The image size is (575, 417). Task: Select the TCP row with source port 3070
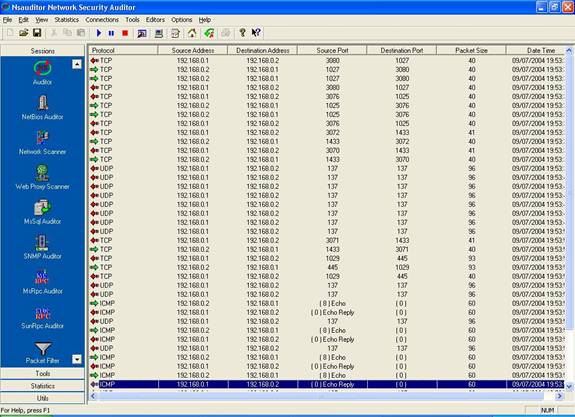pos(327,150)
